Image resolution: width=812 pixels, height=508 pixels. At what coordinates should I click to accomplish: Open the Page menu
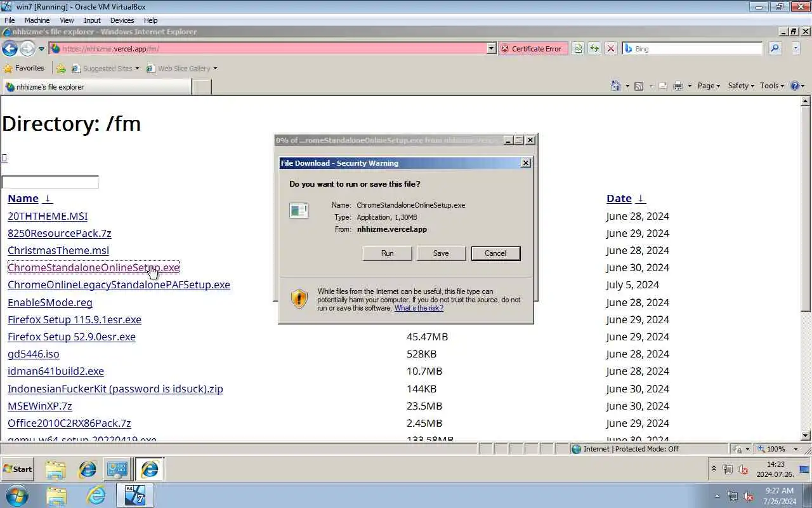(x=709, y=86)
